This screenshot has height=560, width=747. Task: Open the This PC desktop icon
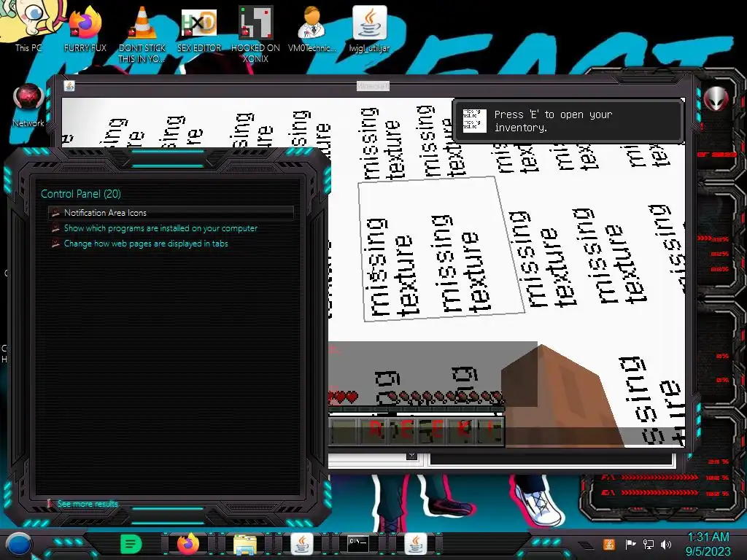28,26
